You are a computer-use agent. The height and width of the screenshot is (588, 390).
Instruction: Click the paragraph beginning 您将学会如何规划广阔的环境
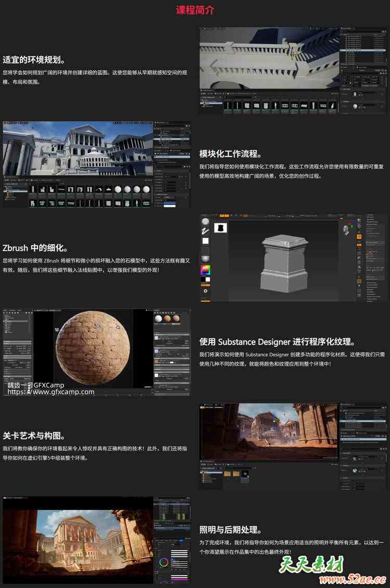95,77
